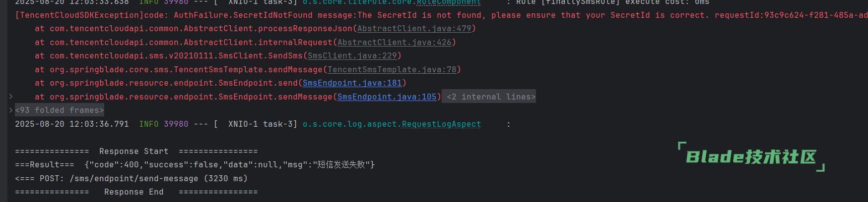Expand the 93 folded frames

(60, 110)
